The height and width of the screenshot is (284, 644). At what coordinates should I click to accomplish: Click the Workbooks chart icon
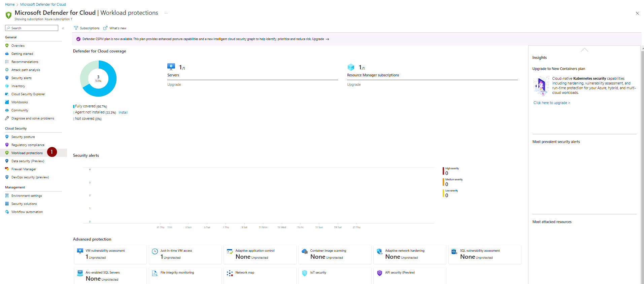pyautogui.click(x=7, y=102)
